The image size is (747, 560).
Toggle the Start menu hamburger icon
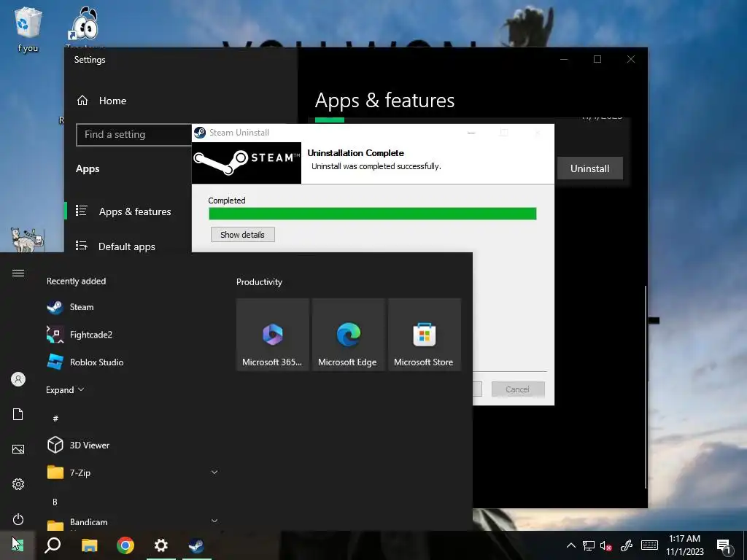[x=18, y=273]
